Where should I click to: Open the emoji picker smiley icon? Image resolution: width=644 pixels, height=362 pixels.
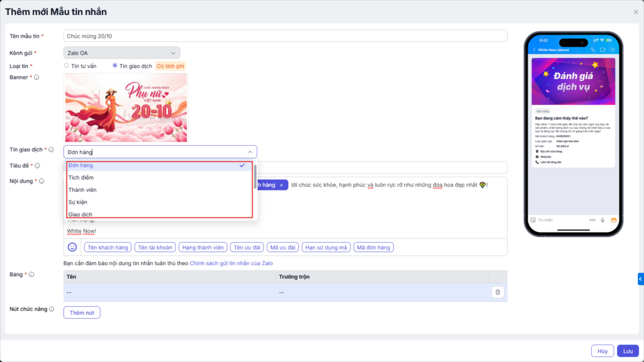pos(72,247)
